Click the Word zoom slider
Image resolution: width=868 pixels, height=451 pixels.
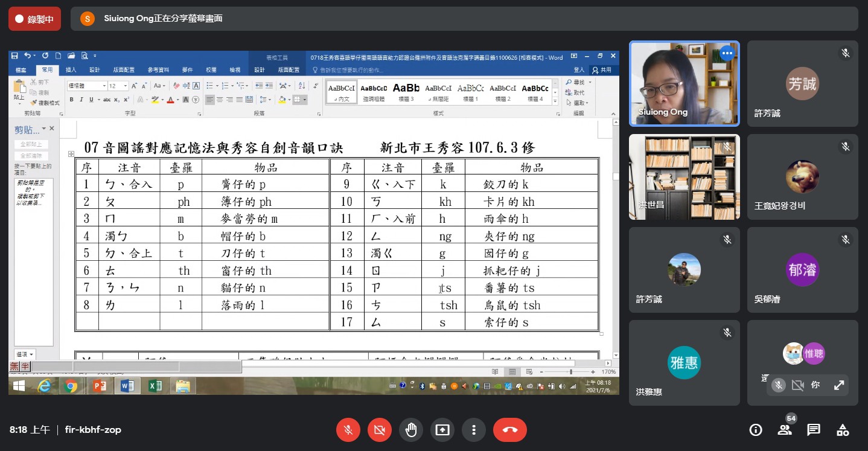(x=570, y=372)
